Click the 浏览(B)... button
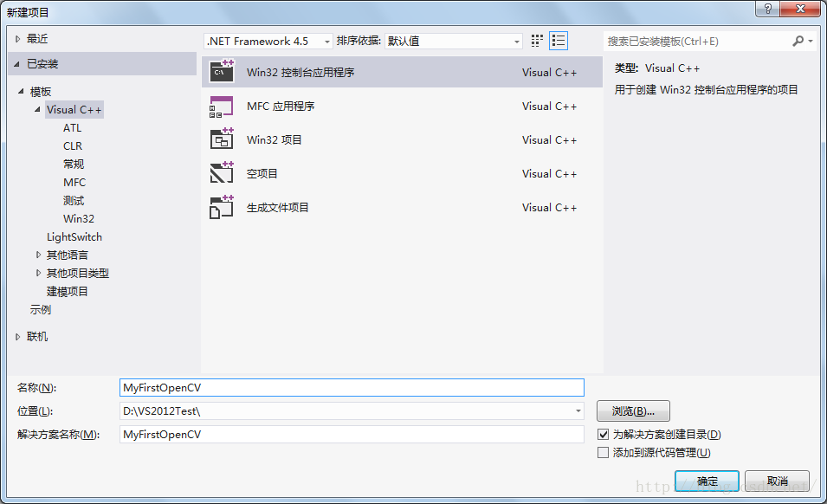The height and width of the screenshot is (504, 827). pyautogui.click(x=633, y=411)
